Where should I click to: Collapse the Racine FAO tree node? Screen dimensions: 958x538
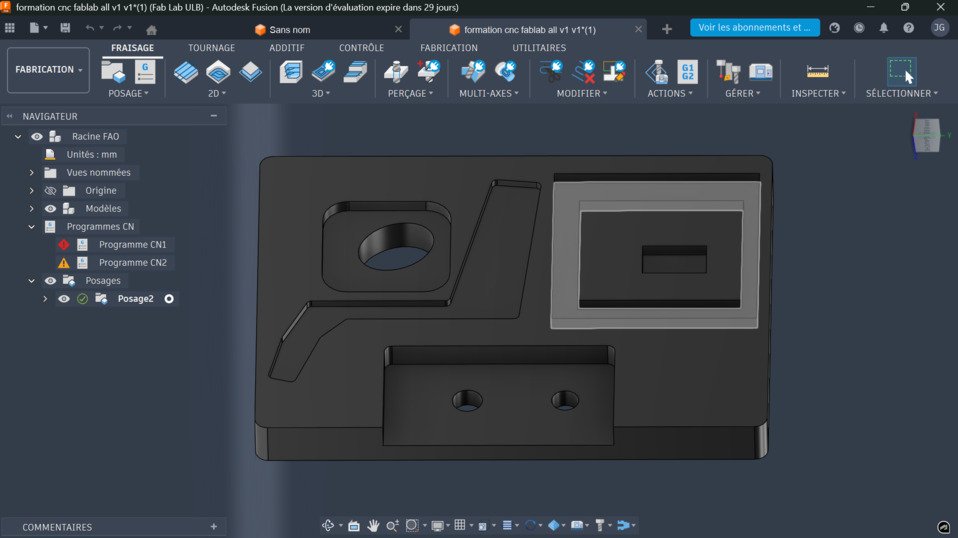pyautogui.click(x=18, y=137)
